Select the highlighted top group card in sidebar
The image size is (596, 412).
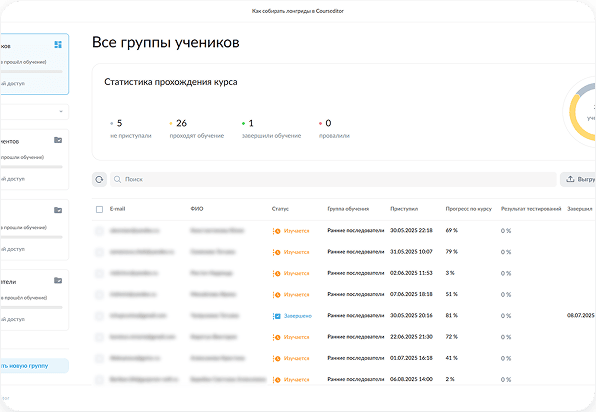pyautogui.click(x=34, y=64)
